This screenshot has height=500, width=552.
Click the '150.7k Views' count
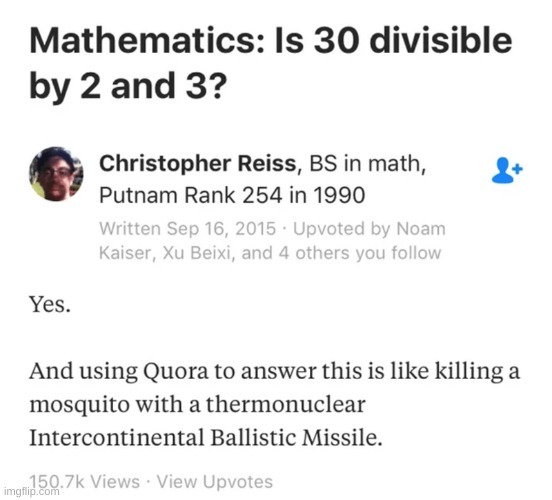click(84, 481)
